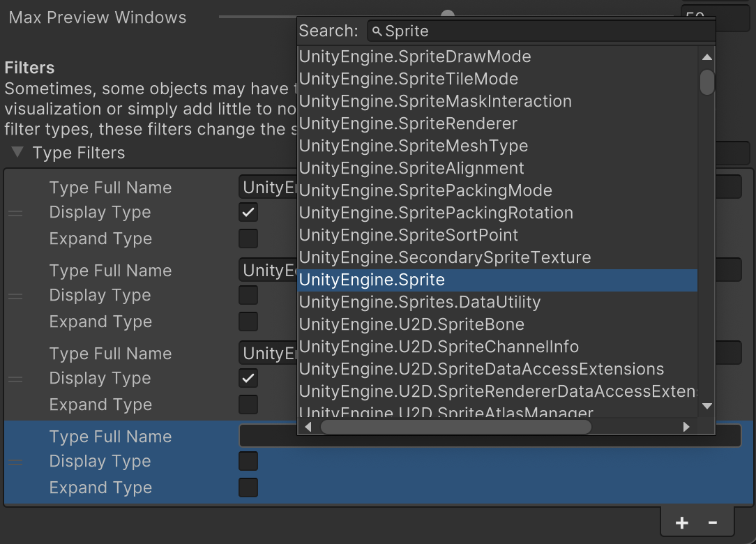
Task: Uncheck Display Type of third filter
Action: 248,378
